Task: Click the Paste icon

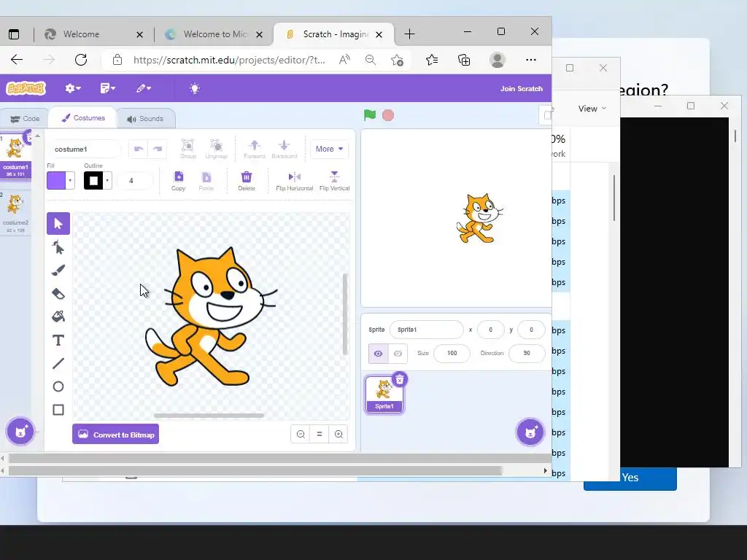Action: tap(206, 181)
